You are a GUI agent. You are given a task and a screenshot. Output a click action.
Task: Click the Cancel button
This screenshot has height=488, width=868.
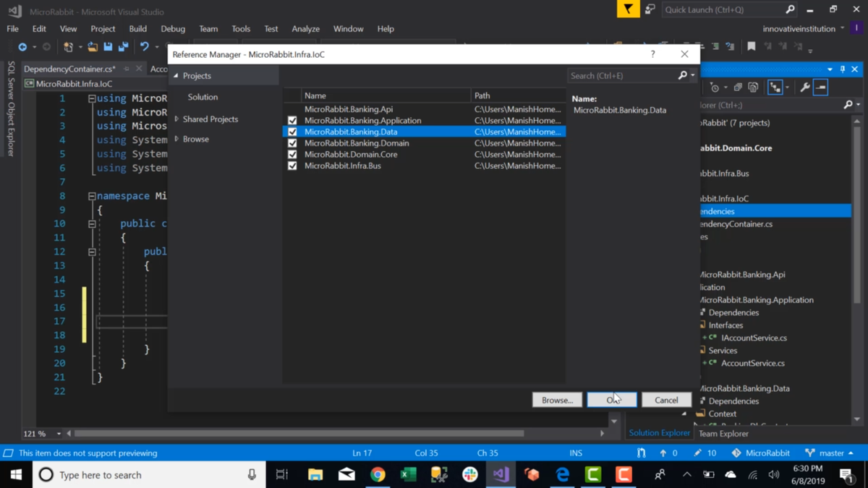tap(666, 400)
